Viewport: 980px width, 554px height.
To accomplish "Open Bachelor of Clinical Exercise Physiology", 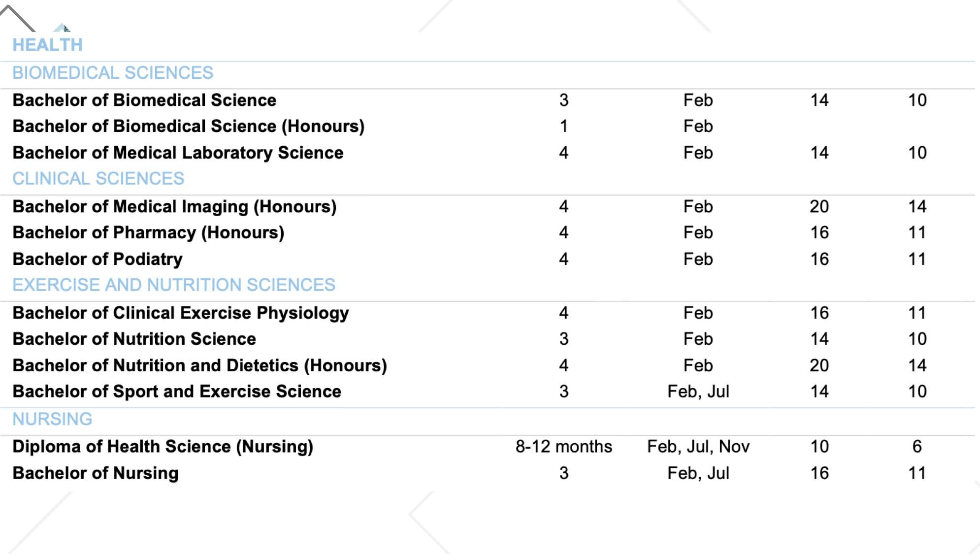I will (181, 313).
